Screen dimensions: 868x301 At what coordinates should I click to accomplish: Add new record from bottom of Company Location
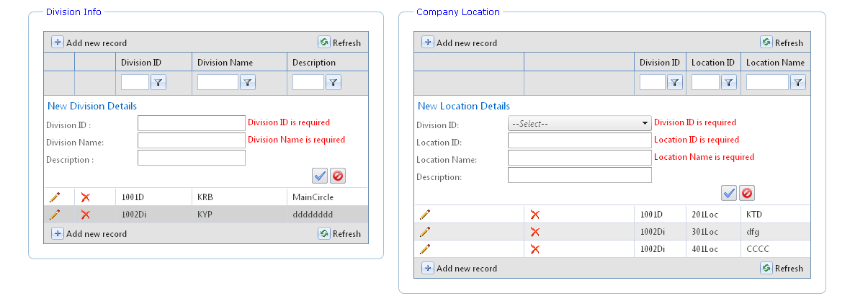[x=460, y=268]
